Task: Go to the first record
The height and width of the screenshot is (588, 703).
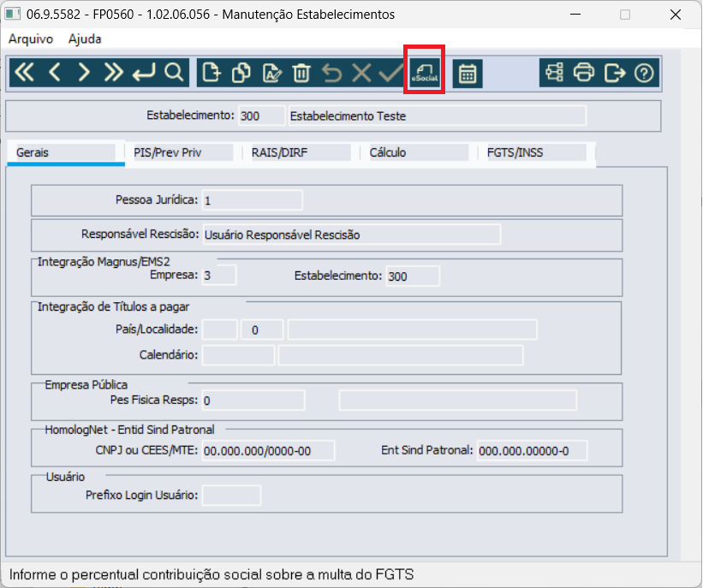Action: click(x=24, y=72)
